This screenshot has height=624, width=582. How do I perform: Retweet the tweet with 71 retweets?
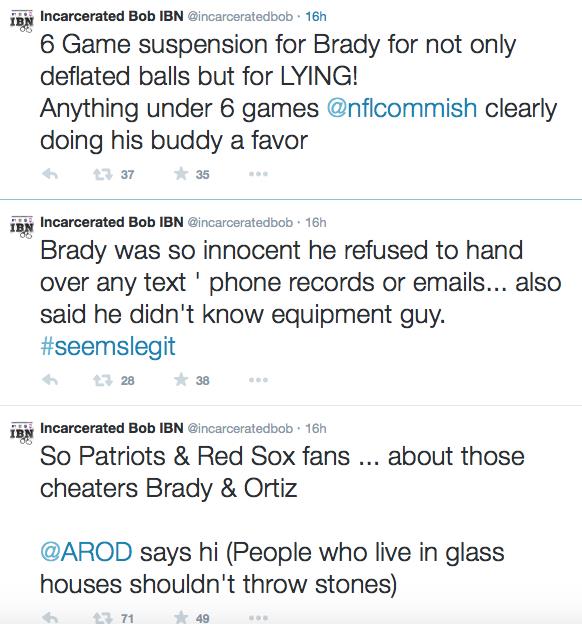(103, 618)
